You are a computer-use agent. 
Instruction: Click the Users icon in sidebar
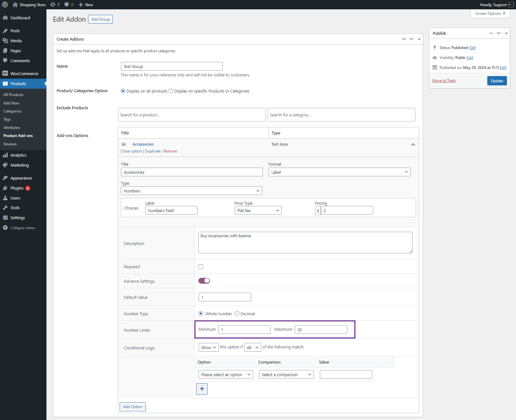(5, 198)
